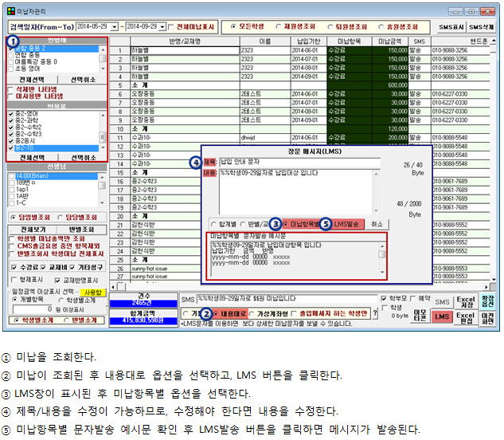This screenshot has height=440, width=504.
Task: Select the 내용대로 radio option
Action: [x=215, y=313]
